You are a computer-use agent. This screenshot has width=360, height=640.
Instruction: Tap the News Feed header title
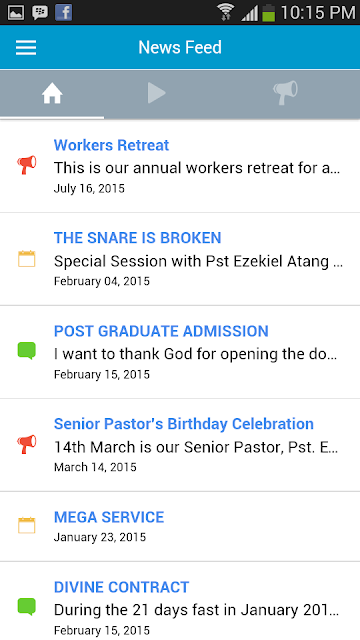pos(180,47)
